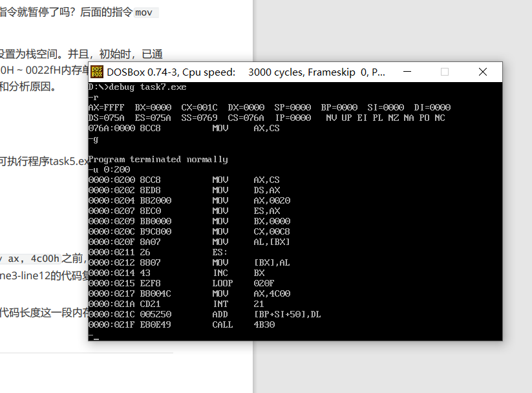Click the DOSBox application icon in title bar
This screenshot has width=532, height=393.
97,72
